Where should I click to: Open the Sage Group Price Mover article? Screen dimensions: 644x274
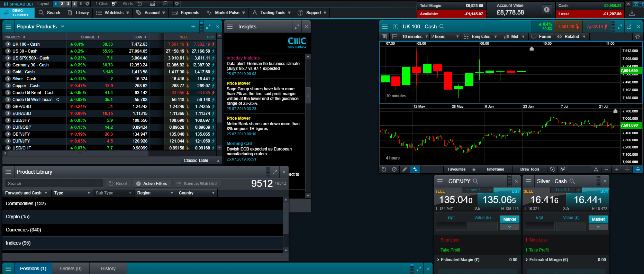pyautogui.click(x=264, y=96)
